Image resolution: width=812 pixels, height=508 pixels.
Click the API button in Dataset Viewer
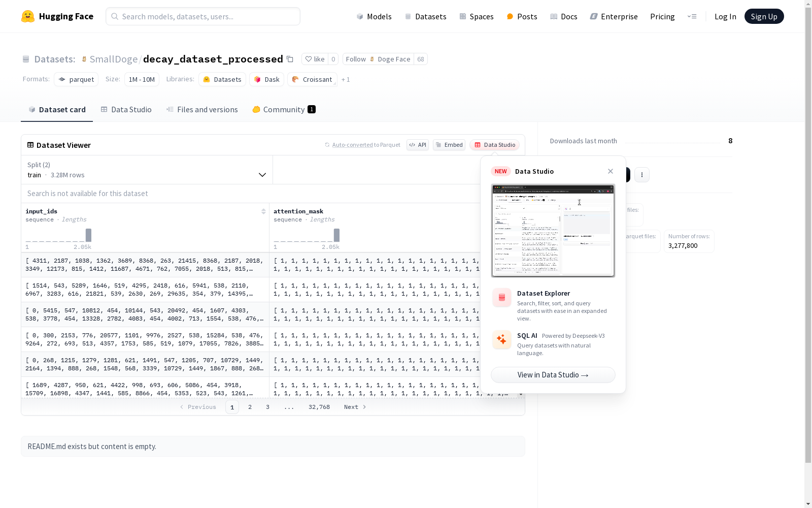(x=418, y=145)
